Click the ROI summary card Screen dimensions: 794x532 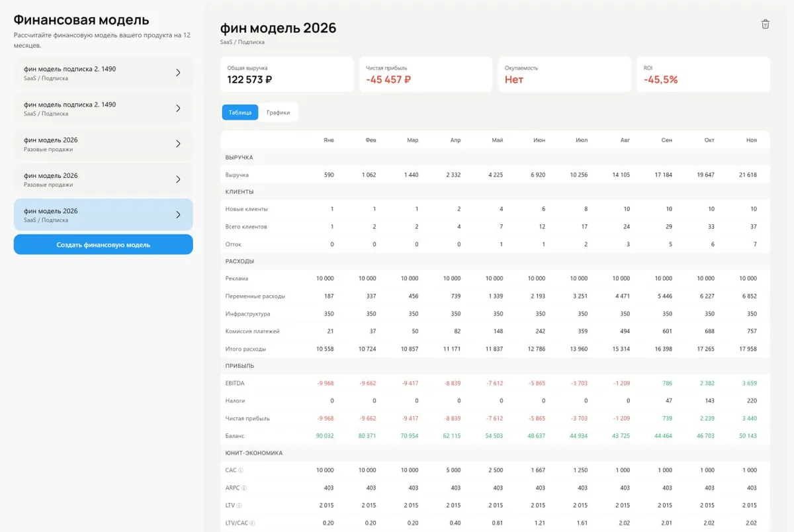pyautogui.click(x=703, y=74)
